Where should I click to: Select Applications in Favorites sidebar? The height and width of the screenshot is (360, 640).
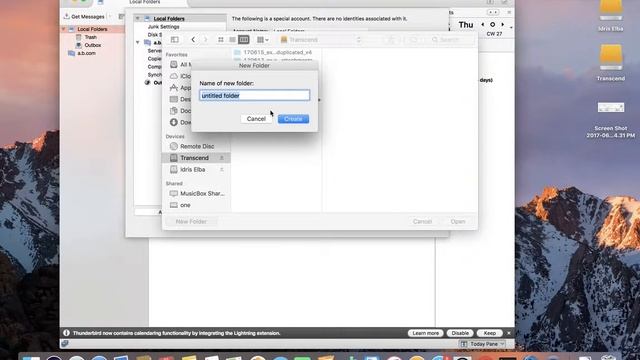point(180,88)
